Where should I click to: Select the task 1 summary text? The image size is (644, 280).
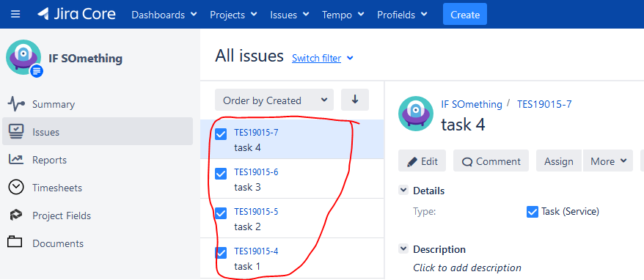pyautogui.click(x=247, y=267)
